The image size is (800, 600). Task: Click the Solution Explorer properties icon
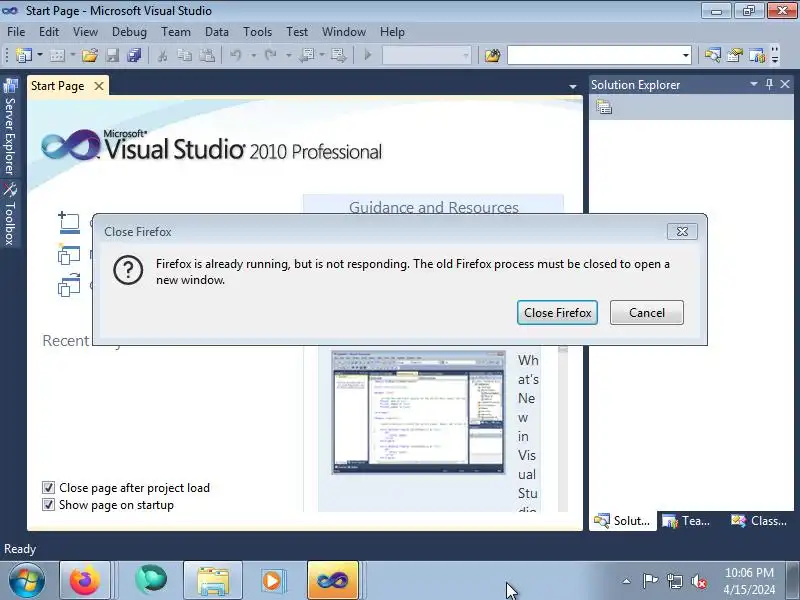pyautogui.click(x=604, y=107)
